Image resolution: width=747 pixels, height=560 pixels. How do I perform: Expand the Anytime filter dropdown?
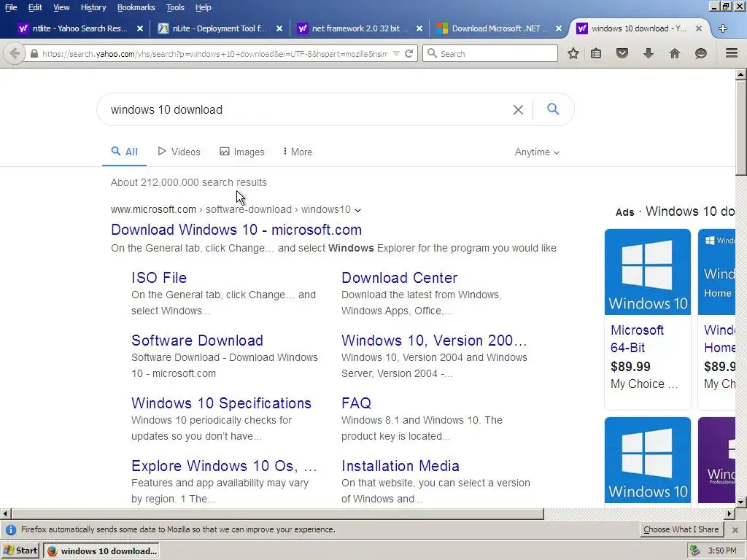(537, 152)
